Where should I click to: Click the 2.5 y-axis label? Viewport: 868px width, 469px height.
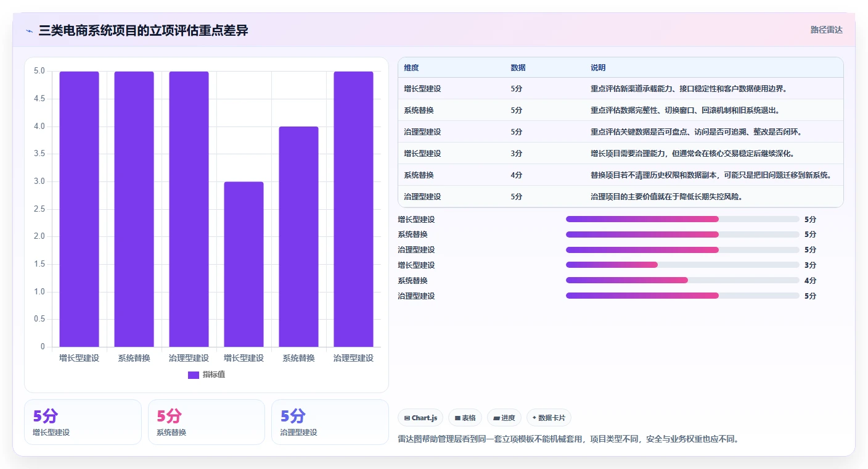(39, 209)
